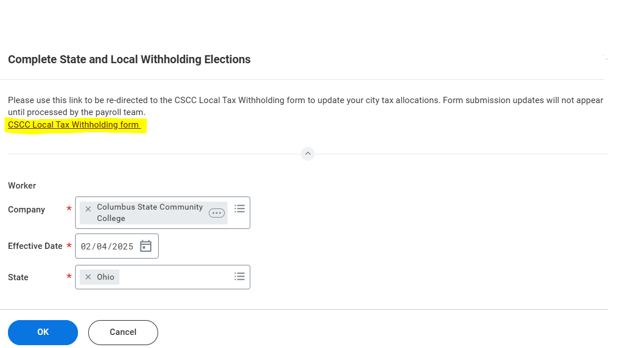Click the year 2025 in Effective Date
Screen dimensions: 644x348
[x=122, y=247]
